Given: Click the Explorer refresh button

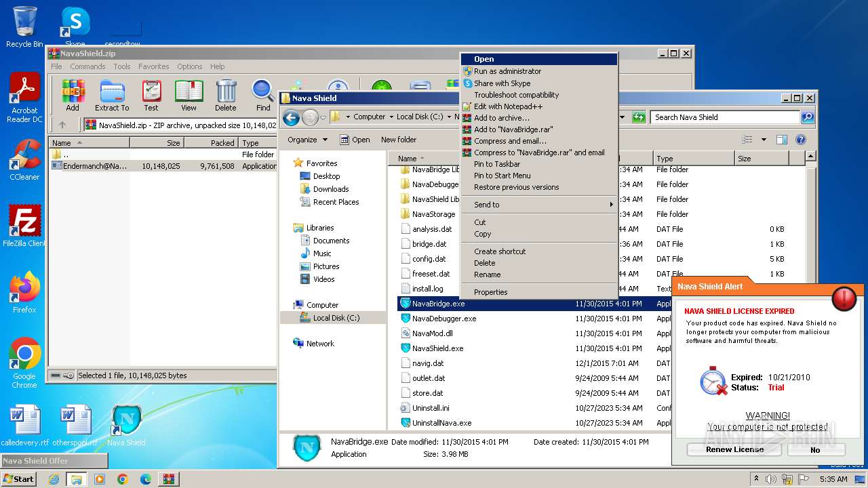Looking at the screenshot, I should tap(638, 117).
